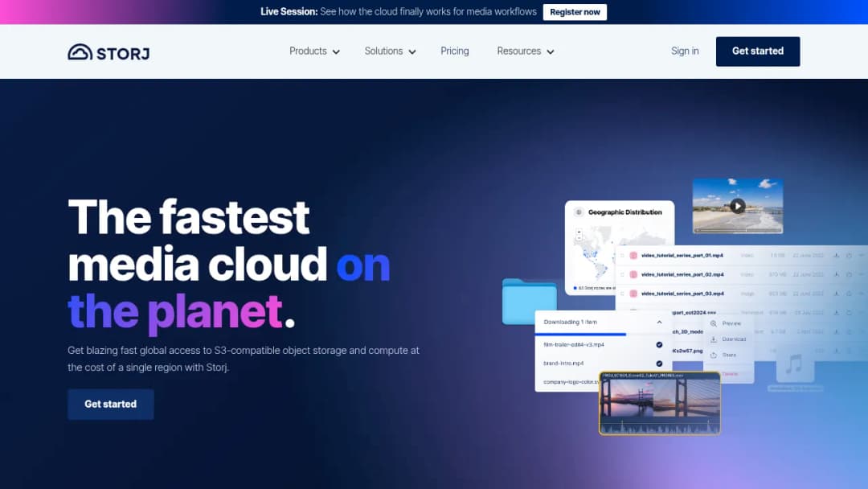Select brand-intro.mp4 in downloads list
868x489 pixels.
563,364
